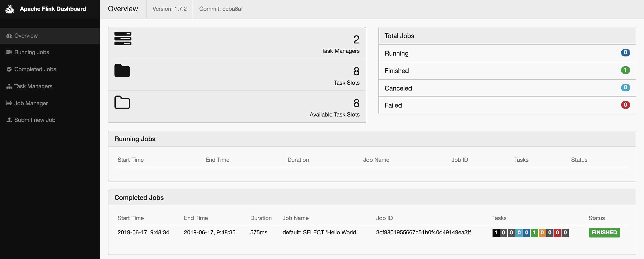644x259 pixels.
Task: Click the outlined folder Available Slots icon
Action: point(122,102)
